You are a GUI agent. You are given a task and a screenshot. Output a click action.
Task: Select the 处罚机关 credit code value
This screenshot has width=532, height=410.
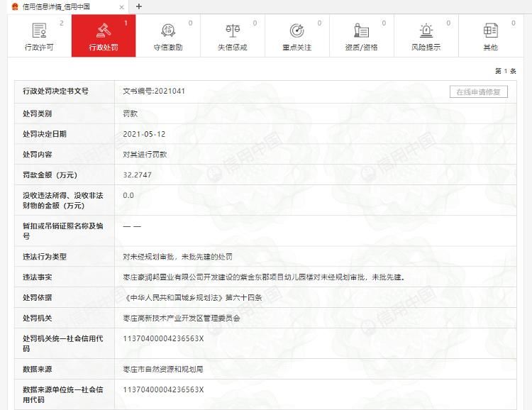163,339
